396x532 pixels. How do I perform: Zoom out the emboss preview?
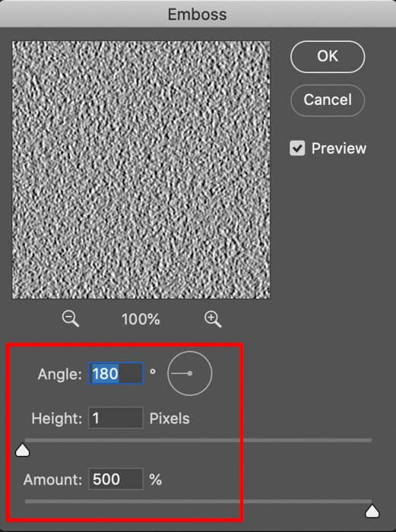[x=71, y=319]
